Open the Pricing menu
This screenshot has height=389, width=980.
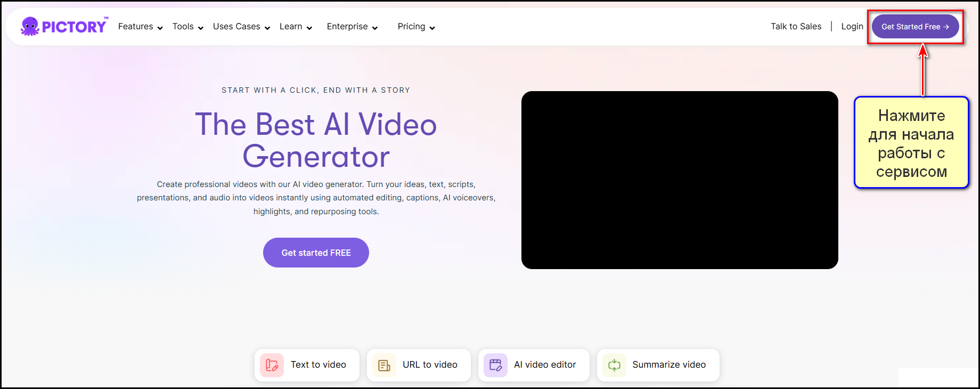pos(415,27)
